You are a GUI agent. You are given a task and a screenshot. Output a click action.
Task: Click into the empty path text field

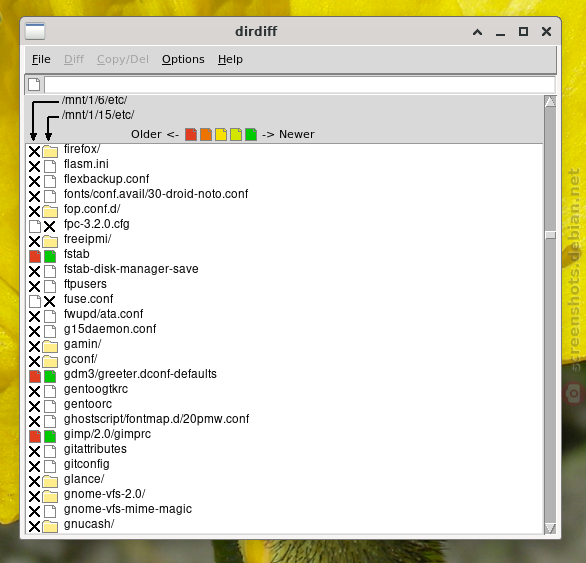tap(300, 84)
